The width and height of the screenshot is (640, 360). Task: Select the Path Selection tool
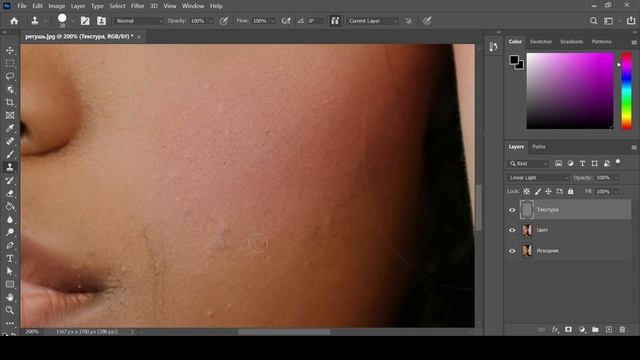(x=10, y=271)
